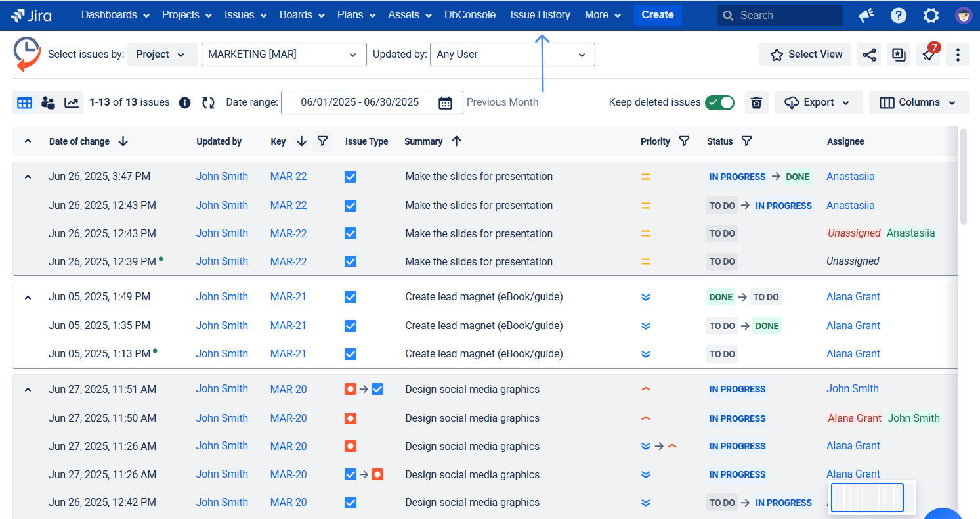
Task: Switch to the table view icon
Action: [24, 102]
